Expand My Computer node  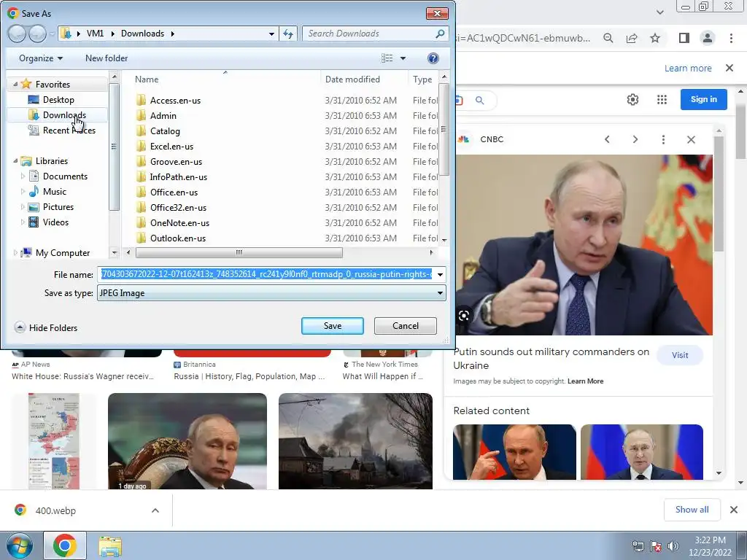15,253
